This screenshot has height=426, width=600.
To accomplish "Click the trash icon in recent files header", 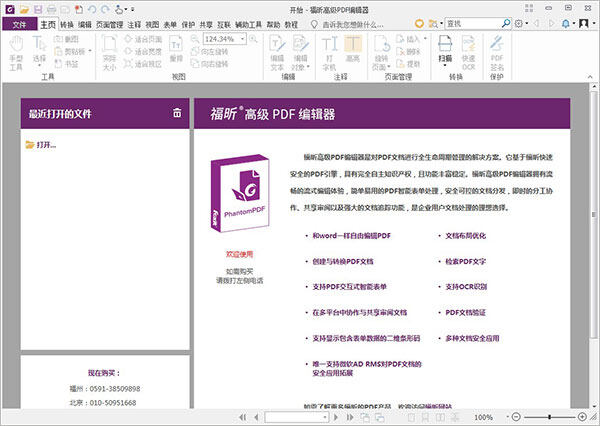I will tap(177, 113).
